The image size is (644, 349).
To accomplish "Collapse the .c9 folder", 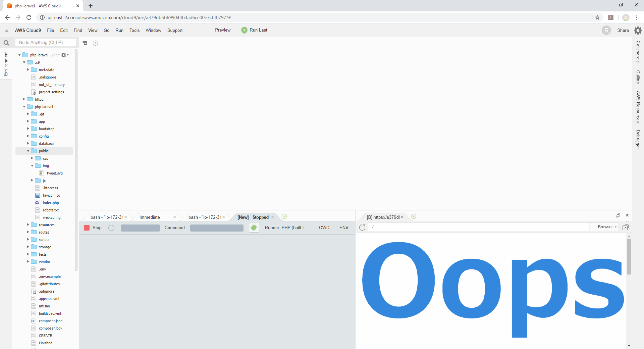I will coord(24,63).
